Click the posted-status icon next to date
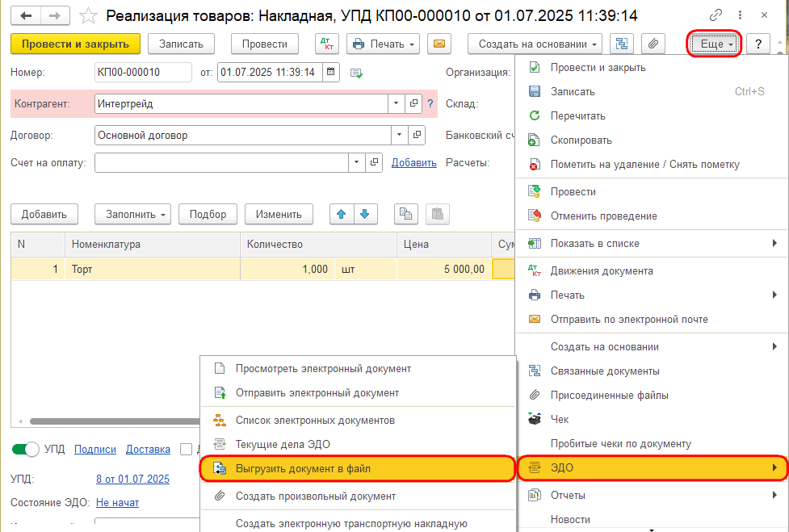 357,73
